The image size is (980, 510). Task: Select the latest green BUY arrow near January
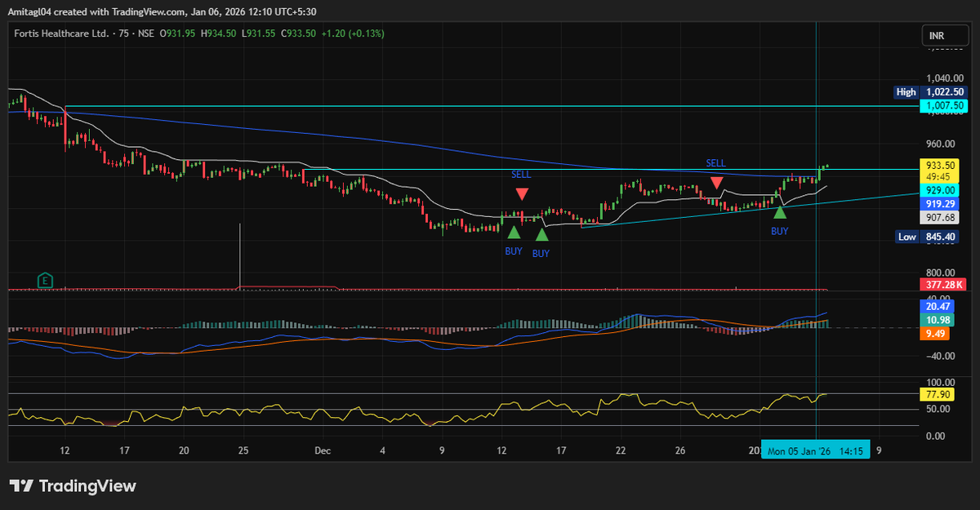pyautogui.click(x=780, y=211)
